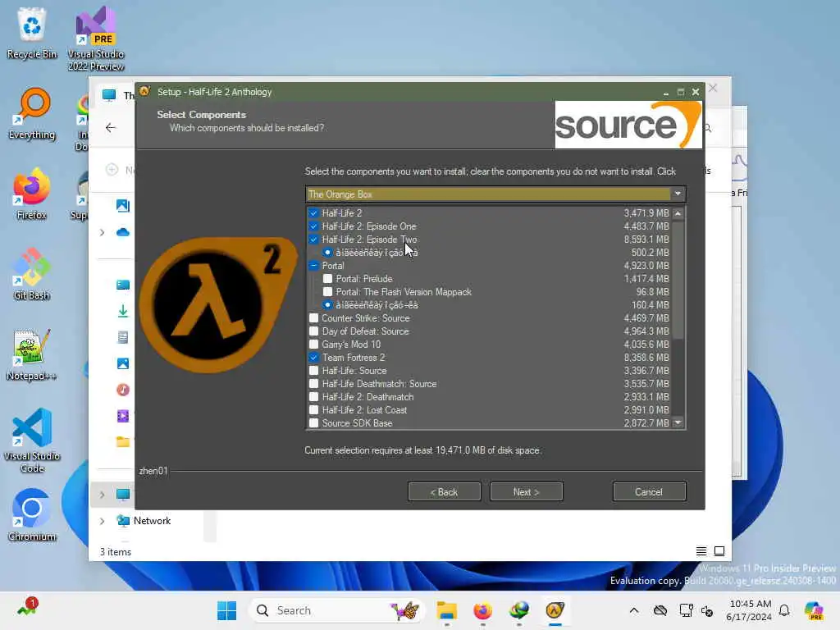Click the component list scroll down arrow
The image size is (840, 630).
678,422
